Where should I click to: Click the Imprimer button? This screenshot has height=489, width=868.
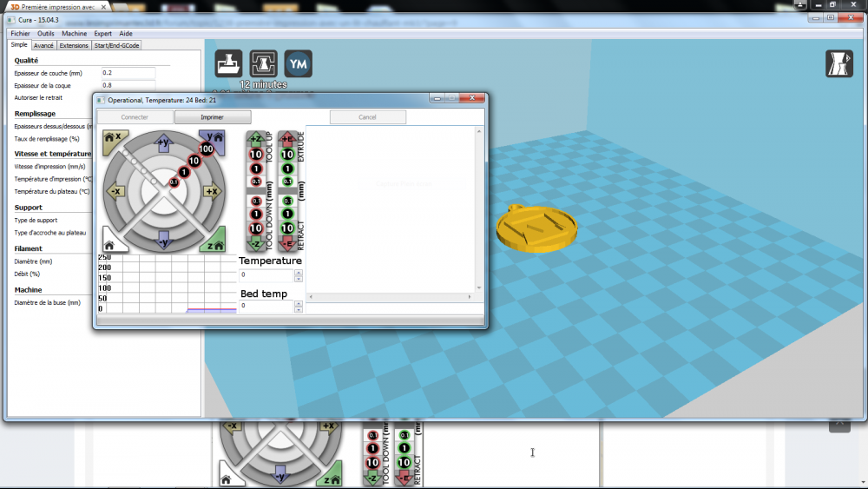coord(213,117)
